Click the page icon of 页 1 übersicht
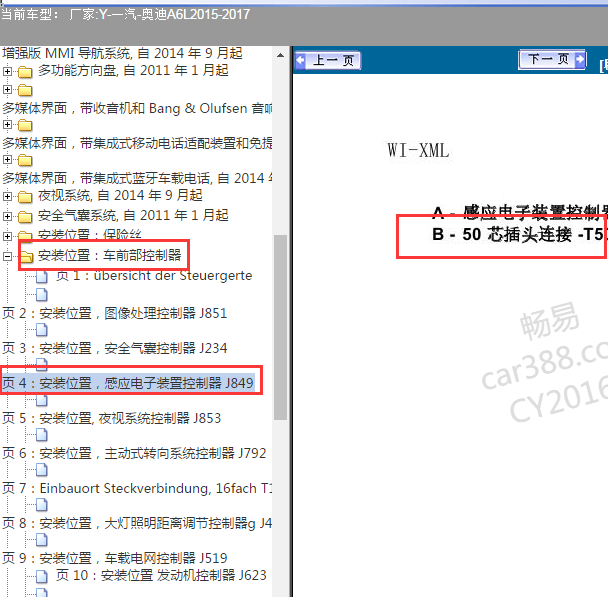The height and width of the screenshot is (597, 608). [x=42, y=276]
